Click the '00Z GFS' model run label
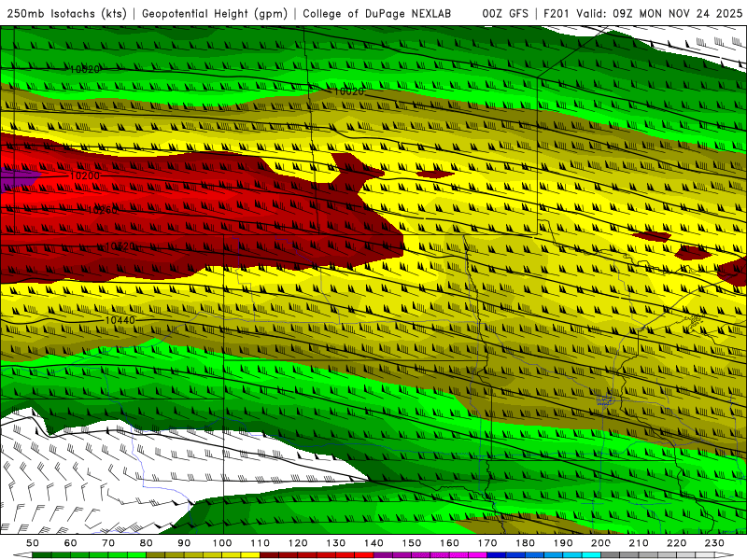Viewport: 747px width, 560px height. point(505,14)
